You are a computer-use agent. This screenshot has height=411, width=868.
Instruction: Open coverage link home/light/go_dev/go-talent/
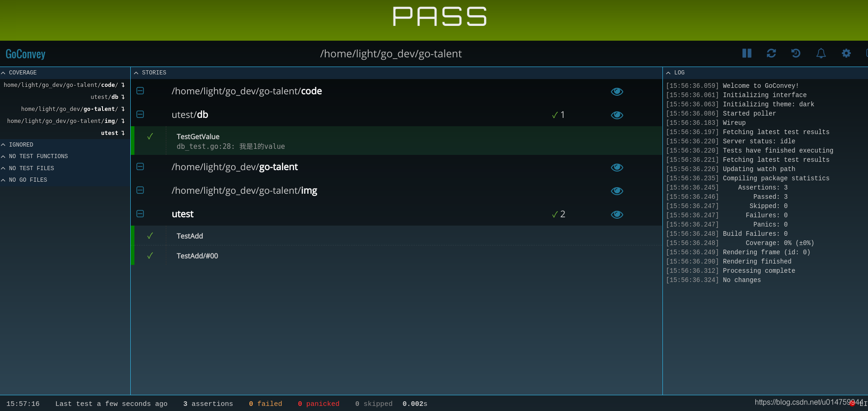click(x=73, y=109)
